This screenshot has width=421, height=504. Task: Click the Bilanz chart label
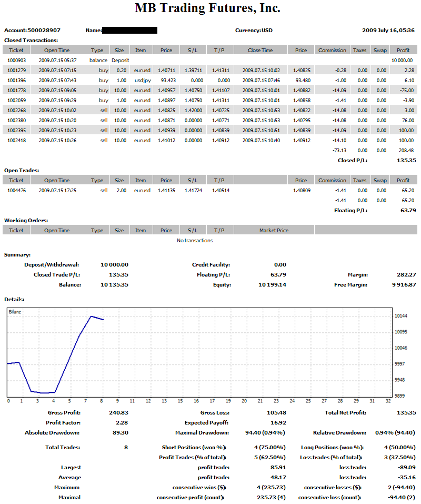point(14,312)
